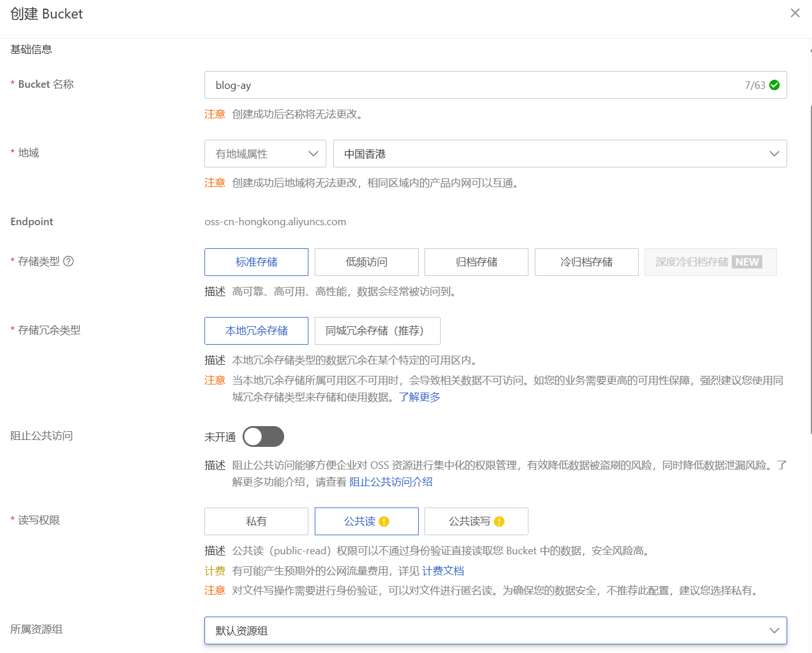Screen dimensions: 812x653
Task: Click the oss-cn-hongkong.aliyuncs.com endpoint text
Action: tap(275, 222)
